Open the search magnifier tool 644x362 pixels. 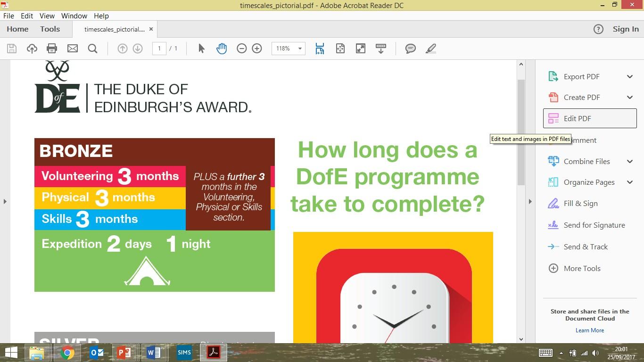click(x=93, y=49)
